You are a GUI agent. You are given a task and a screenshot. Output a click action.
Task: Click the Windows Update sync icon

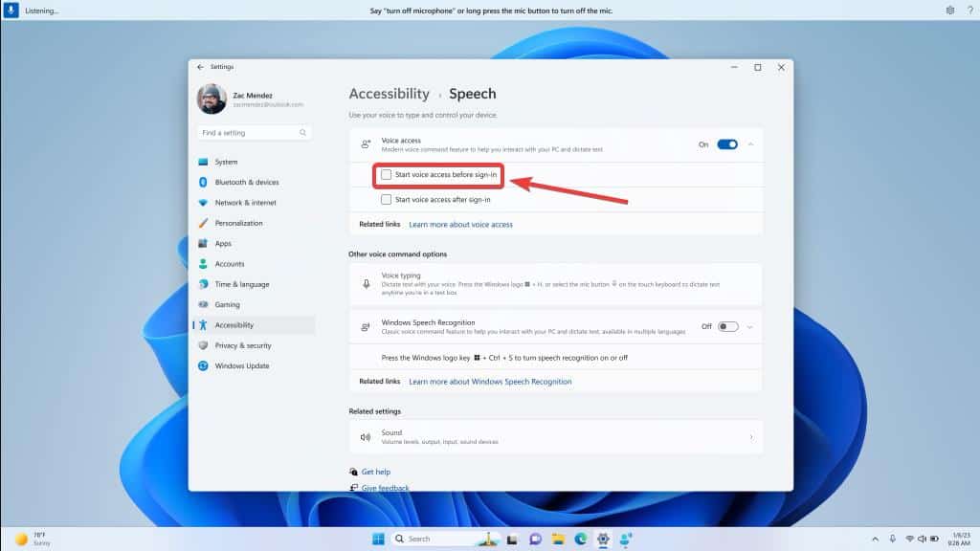click(x=203, y=365)
